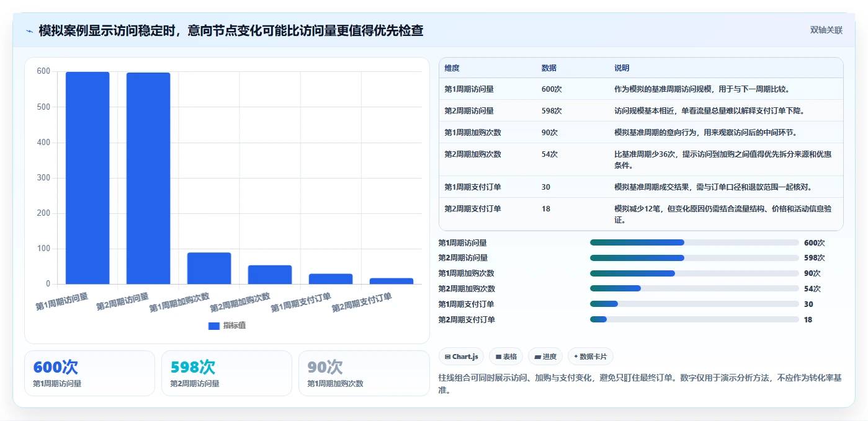Click the 第2周期加购次数 progress bar

click(694, 288)
